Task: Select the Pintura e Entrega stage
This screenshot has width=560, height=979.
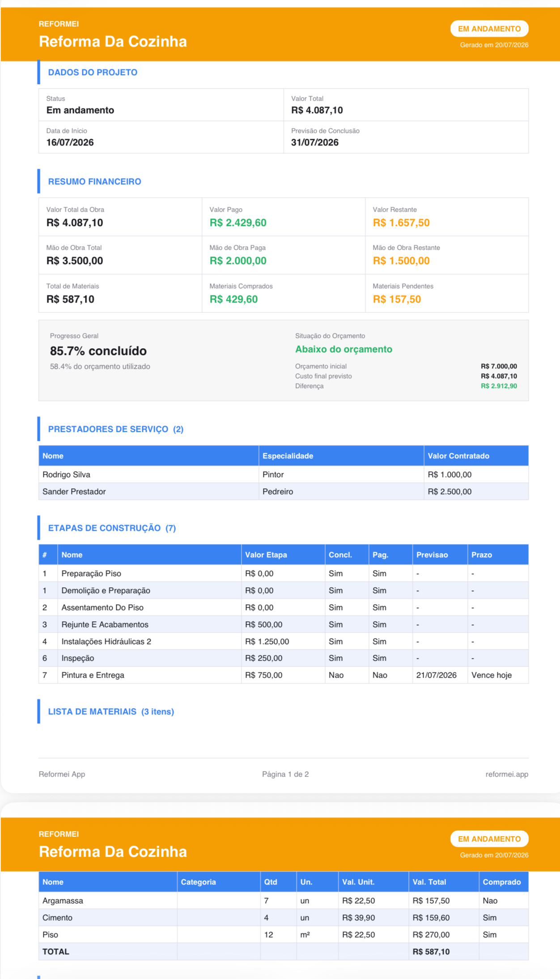Action: [93, 675]
